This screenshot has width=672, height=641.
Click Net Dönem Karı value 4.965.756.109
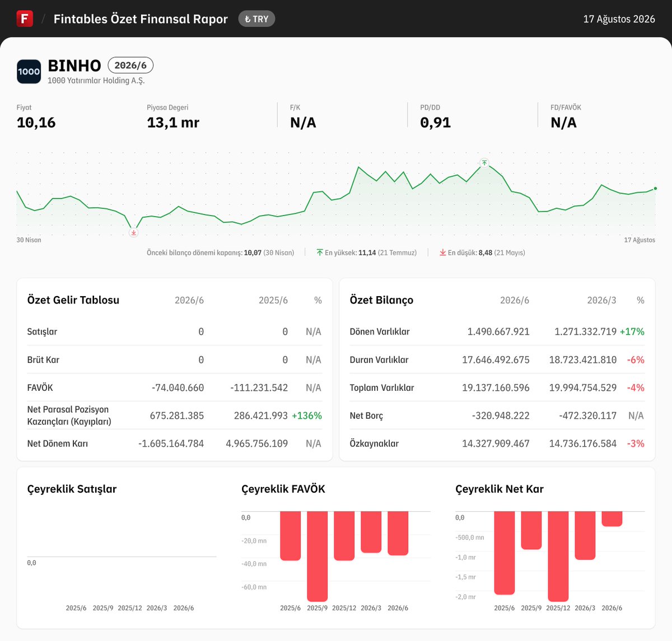point(257,443)
